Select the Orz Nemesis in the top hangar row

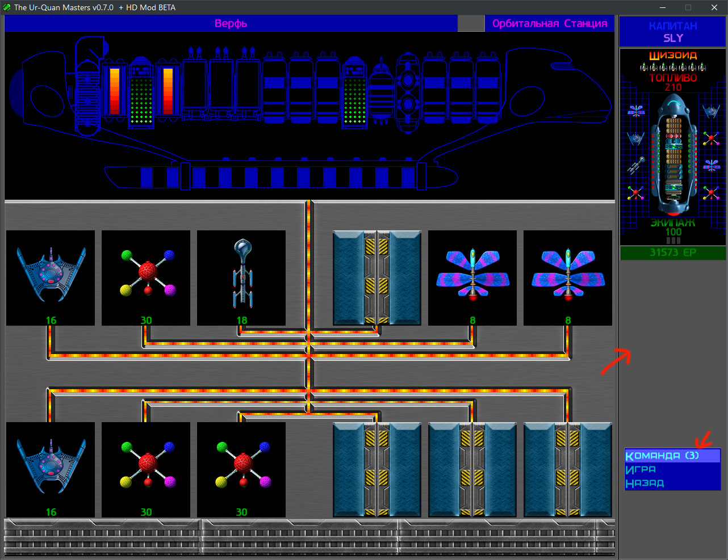tap(51, 277)
